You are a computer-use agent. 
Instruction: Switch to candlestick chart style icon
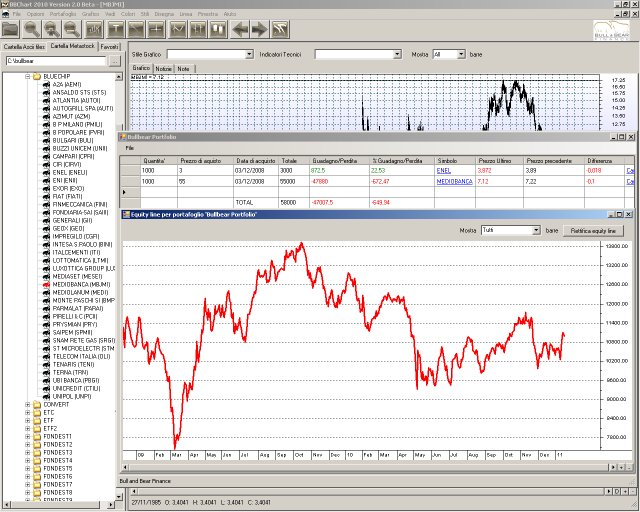218,29
